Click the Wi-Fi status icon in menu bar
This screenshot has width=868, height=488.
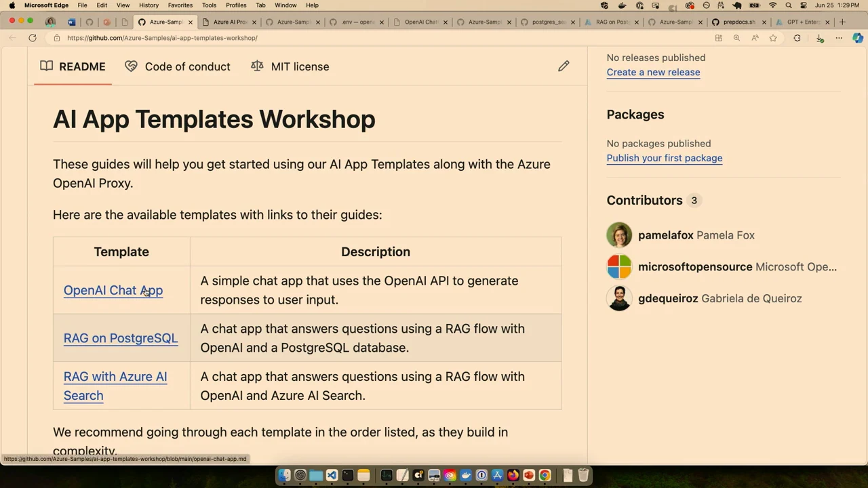[772, 5]
